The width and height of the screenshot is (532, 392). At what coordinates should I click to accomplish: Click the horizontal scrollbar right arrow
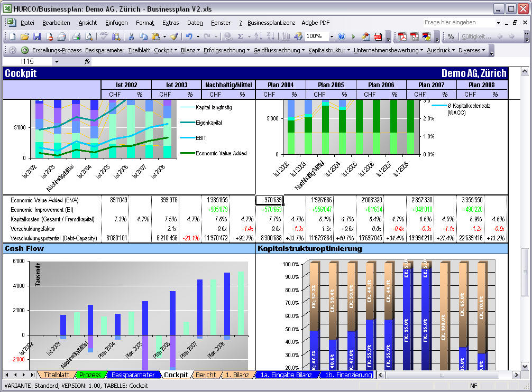click(516, 375)
